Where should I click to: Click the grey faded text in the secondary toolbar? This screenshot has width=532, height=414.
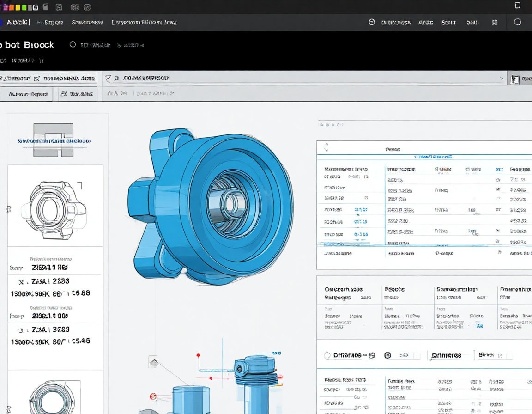point(155,93)
